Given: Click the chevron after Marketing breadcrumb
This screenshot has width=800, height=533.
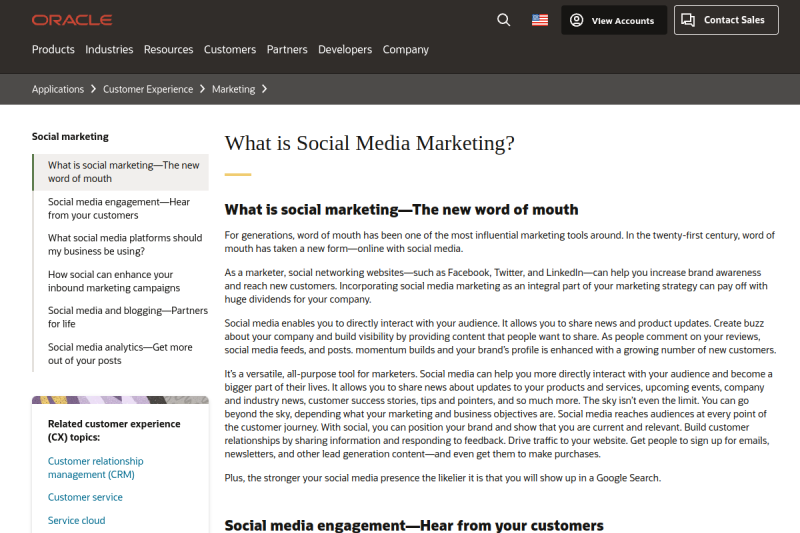Looking at the screenshot, I should pyautogui.click(x=264, y=89).
